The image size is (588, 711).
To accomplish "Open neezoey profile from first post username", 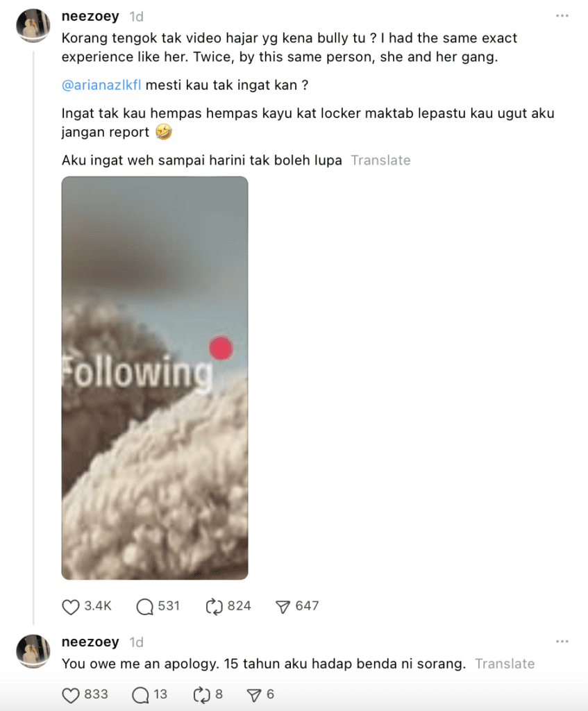I will (x=90, y=17).
